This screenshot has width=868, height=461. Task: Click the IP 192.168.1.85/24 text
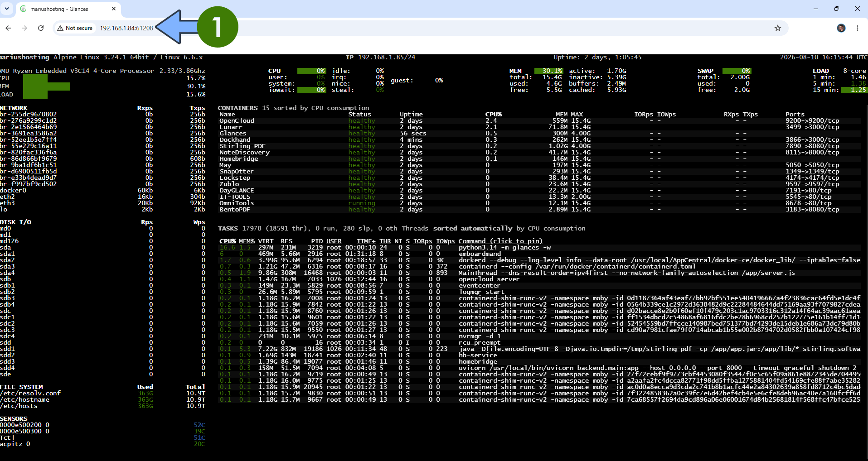pyautogui.click(x=380, y=58)
